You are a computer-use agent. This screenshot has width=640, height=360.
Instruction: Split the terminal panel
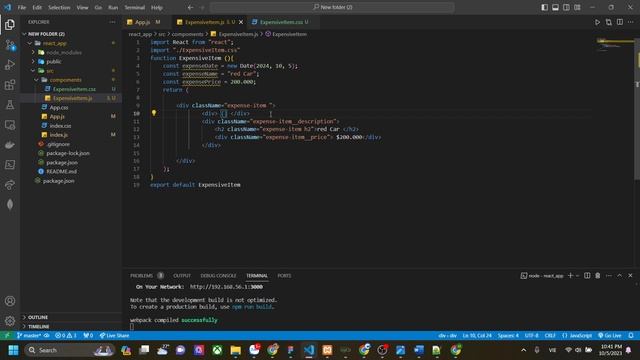[x=587, y=276]
